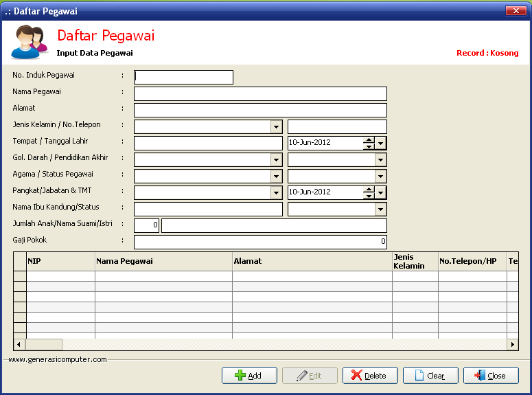Close the Daftar Pegawai window
The width and height of the screenshot is (532, 395).
pos(516,11)
